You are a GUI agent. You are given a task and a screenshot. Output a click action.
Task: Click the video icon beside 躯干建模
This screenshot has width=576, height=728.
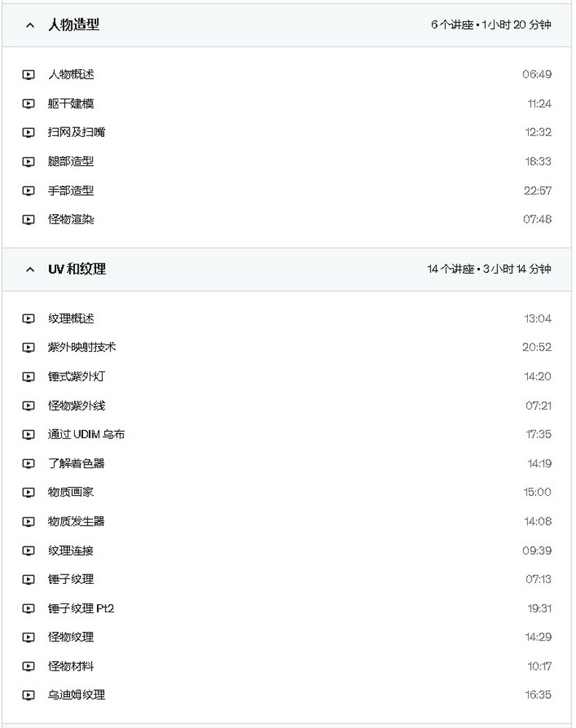28,103
